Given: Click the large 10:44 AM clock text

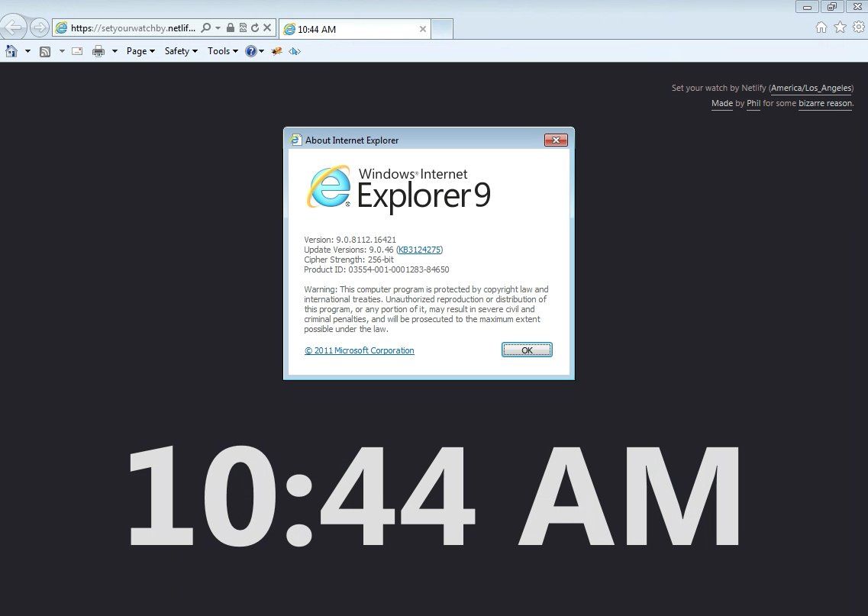Looking at the screenshot, I should point(434,496).
